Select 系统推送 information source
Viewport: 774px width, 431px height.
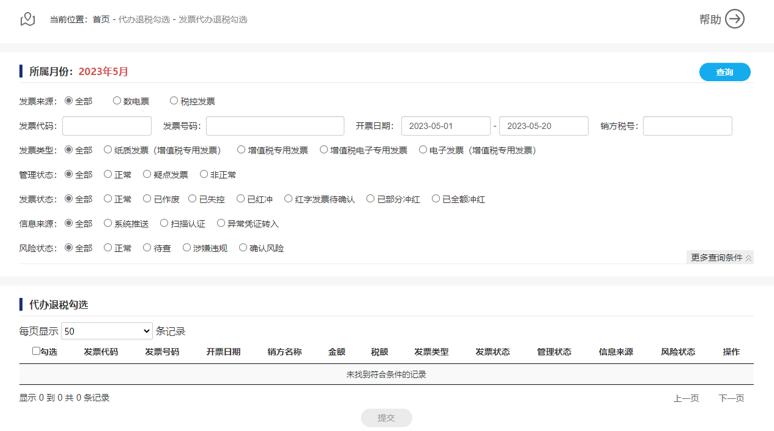(108, 223)
